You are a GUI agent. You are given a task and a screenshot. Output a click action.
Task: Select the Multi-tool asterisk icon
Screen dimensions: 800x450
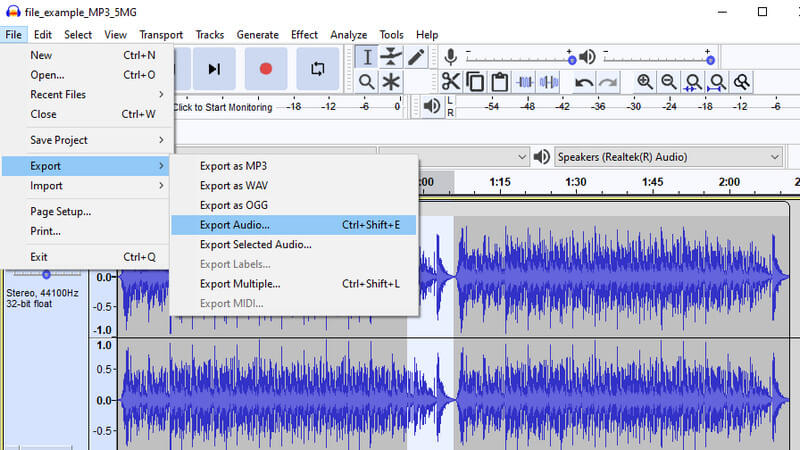pos(391,82)
